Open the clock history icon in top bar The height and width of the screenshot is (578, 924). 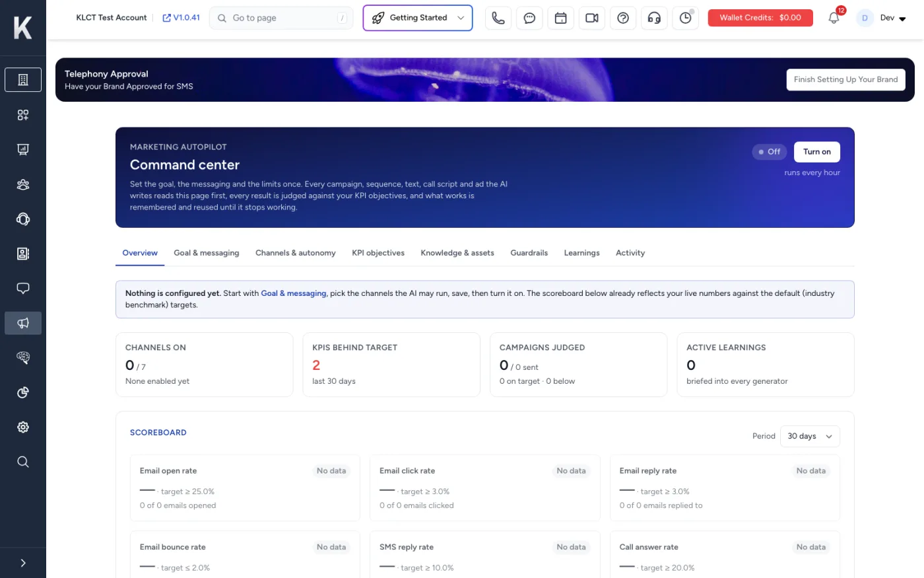686,18
